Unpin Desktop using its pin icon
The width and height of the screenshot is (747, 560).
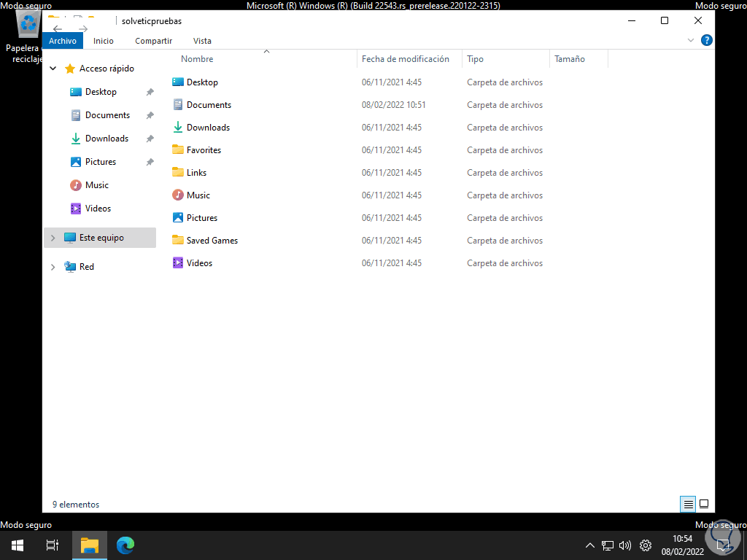coord(150,92)
